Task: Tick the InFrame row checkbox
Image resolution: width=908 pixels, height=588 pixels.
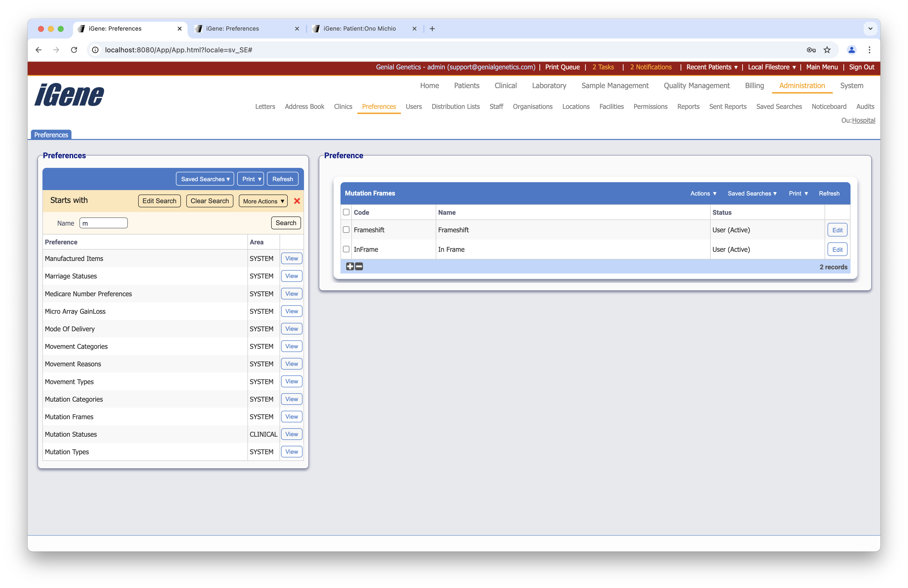Action: click(346, 249)
